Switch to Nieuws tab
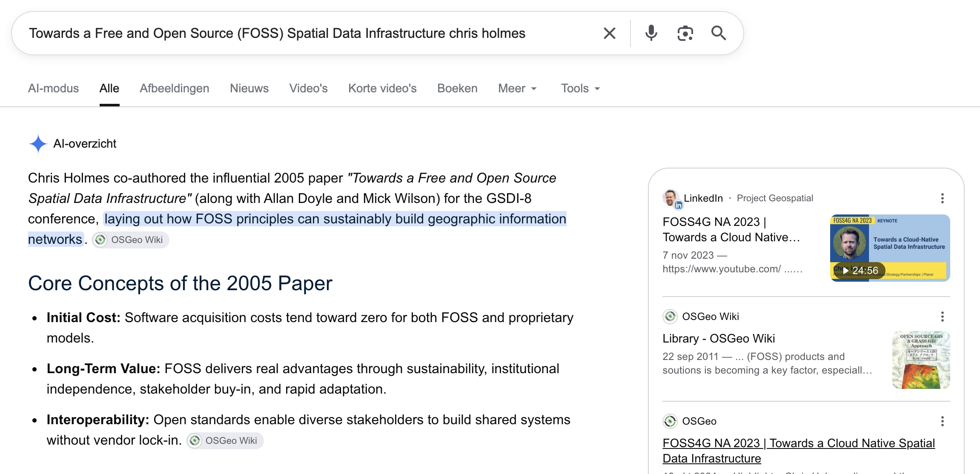Screen dimensions: 980x474 [249, 89]
